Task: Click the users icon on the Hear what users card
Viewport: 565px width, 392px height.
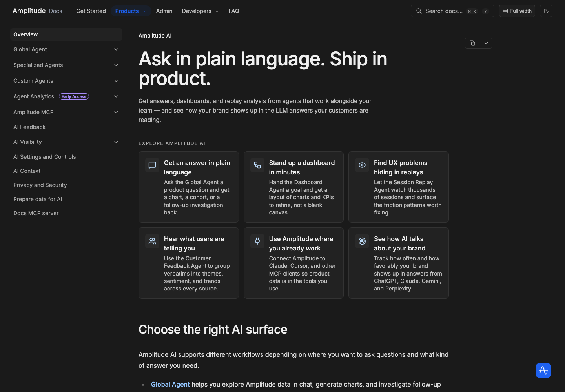Action: (152, 241)
